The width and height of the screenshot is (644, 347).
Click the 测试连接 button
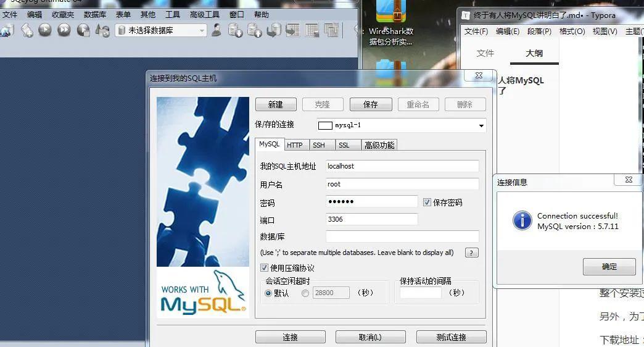452,337
